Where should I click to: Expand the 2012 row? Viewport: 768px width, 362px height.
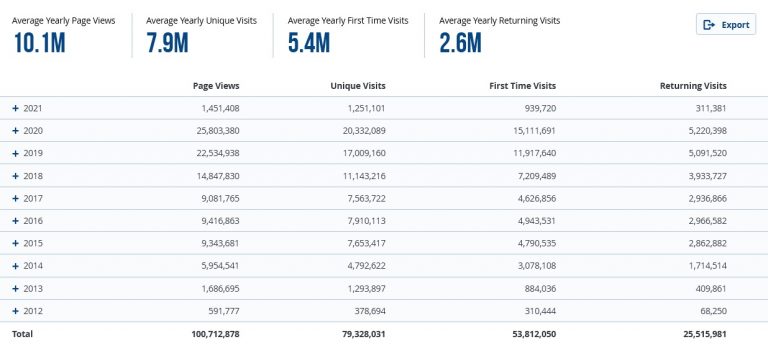pos(15,311)
